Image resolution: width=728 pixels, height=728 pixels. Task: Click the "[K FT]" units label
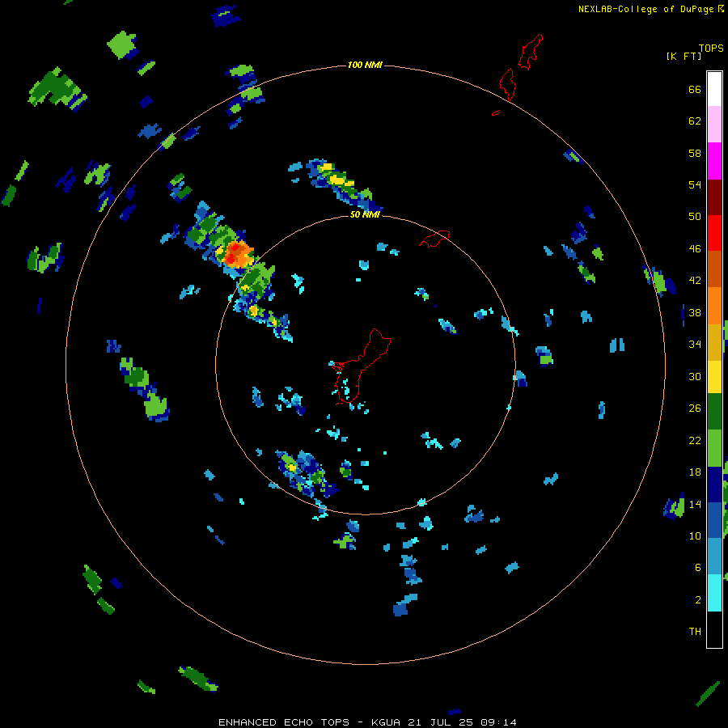pyautogui.click(x=684, y=56)
